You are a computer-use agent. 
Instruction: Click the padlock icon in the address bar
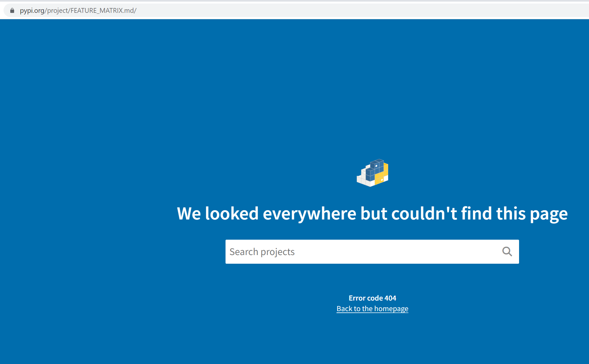pyautogui.click(x=12, y=10)
